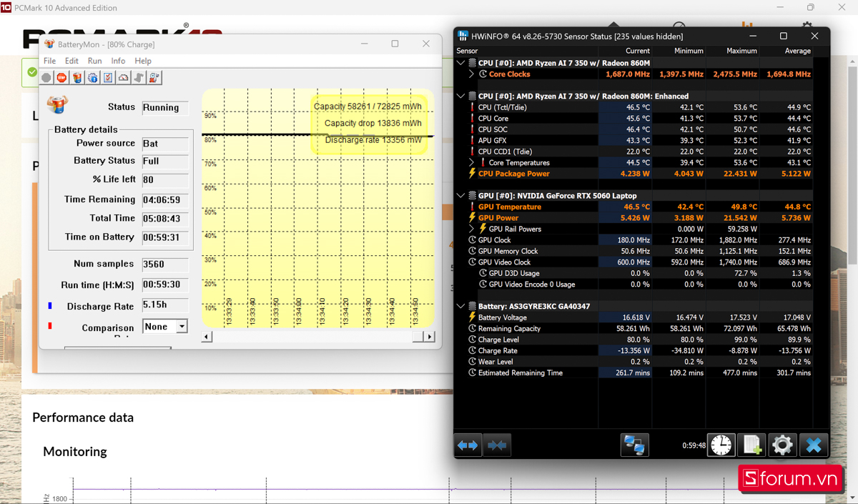Select the GPU Power row

pyautogui.click(x=641, y=218)
